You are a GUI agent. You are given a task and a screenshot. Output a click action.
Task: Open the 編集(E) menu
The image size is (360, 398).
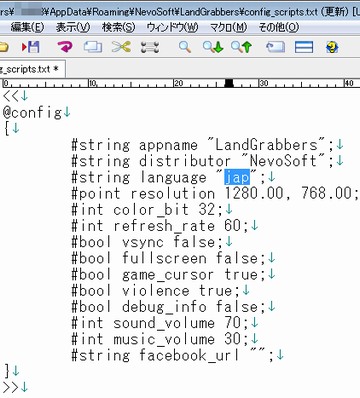point(27,27)
